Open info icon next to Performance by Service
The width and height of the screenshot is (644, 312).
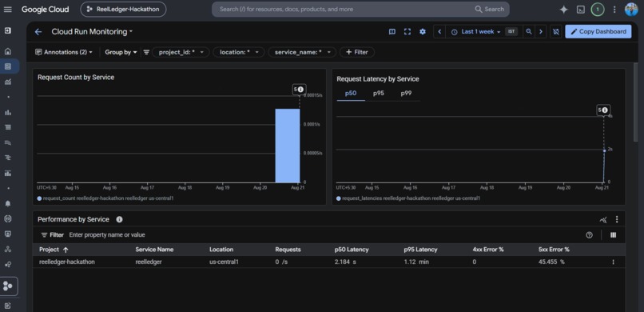point(120,219)
